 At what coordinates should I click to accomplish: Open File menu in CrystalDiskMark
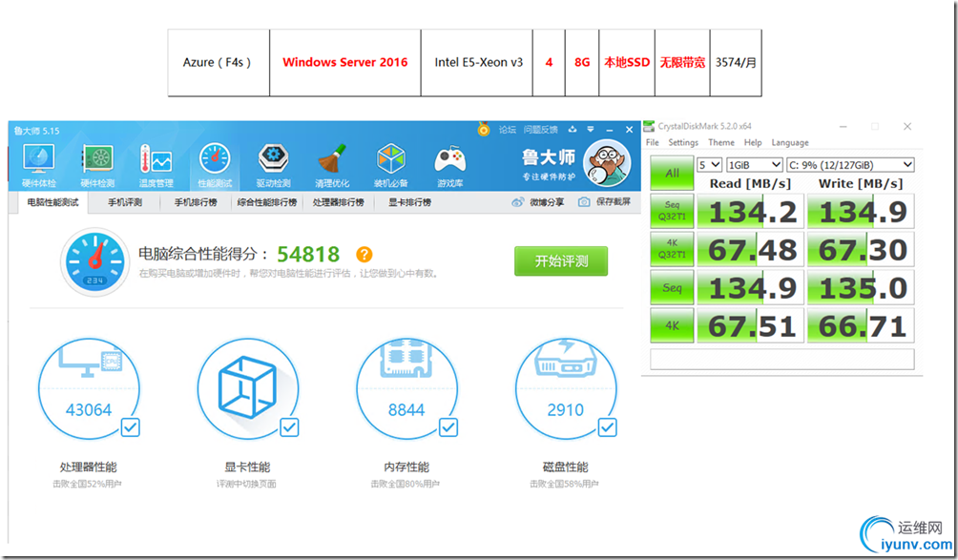[x=653, y=142]
